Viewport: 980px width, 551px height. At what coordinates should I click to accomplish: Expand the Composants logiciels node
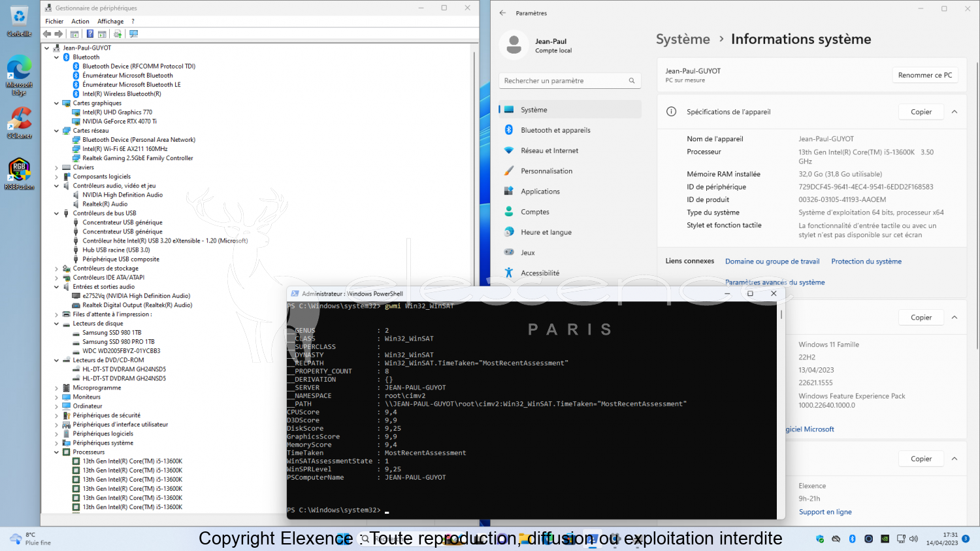pyautogui.click(x=56, y=176)
